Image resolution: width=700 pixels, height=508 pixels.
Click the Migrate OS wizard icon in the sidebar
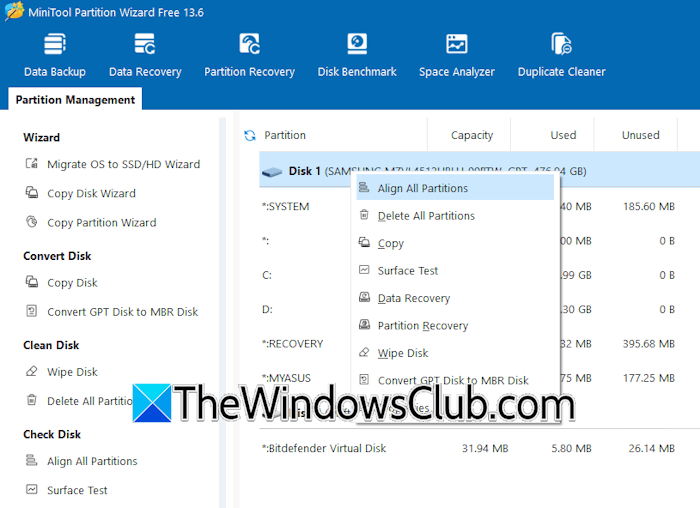[32, 164]
